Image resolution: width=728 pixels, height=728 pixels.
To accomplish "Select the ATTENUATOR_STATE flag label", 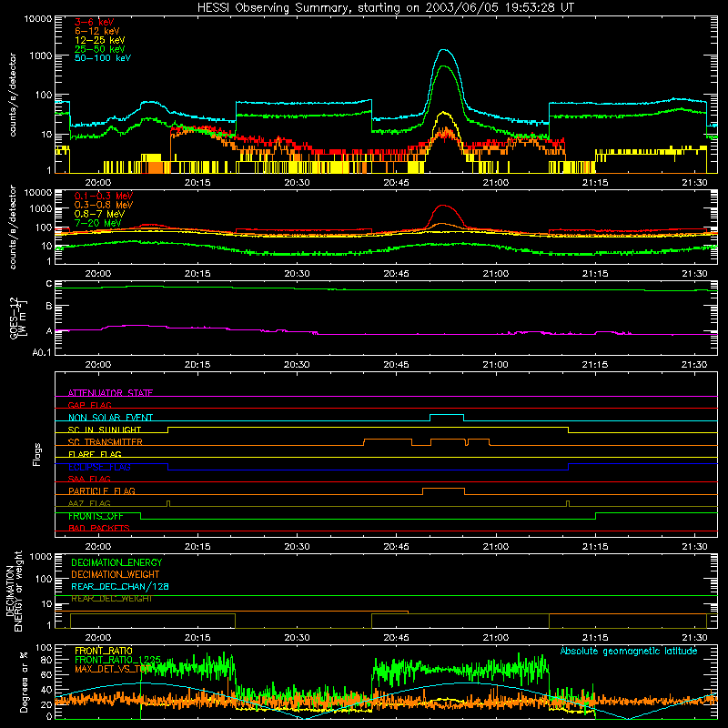I will pos(110,393).
